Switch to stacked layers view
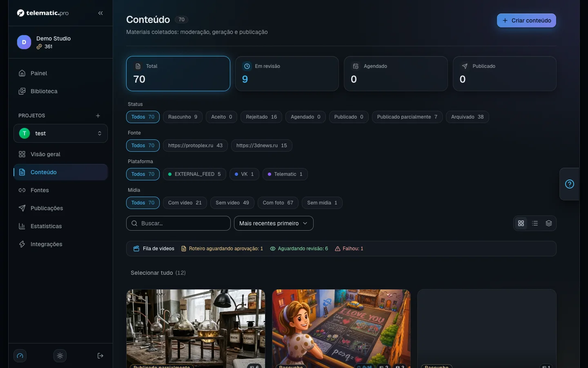The height and width of the screenshot is (368, 588). tap(549, 223)
